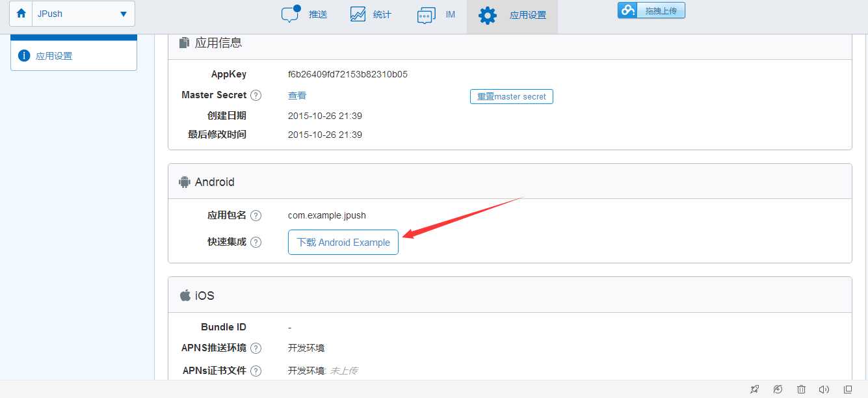Click the 统计 chart icon
Image resolution: width=868 pixels, height=398 pixels.
(x=358, y=14)
